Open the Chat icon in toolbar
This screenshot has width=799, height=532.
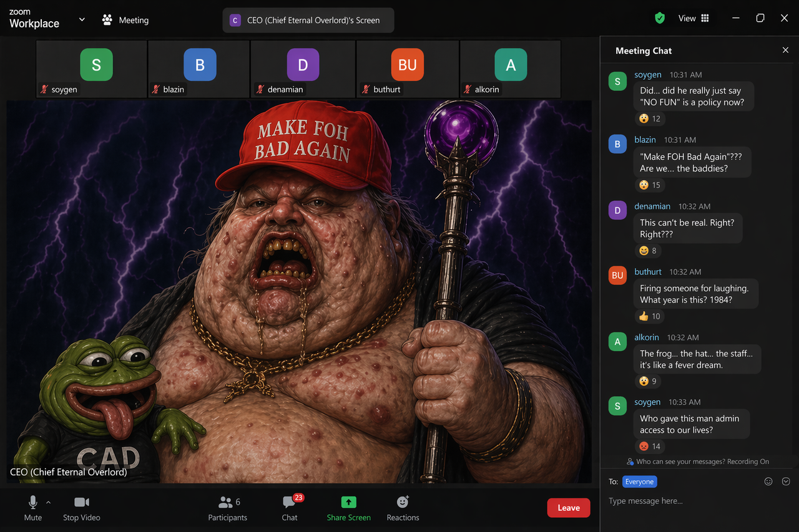pos(289,503)
